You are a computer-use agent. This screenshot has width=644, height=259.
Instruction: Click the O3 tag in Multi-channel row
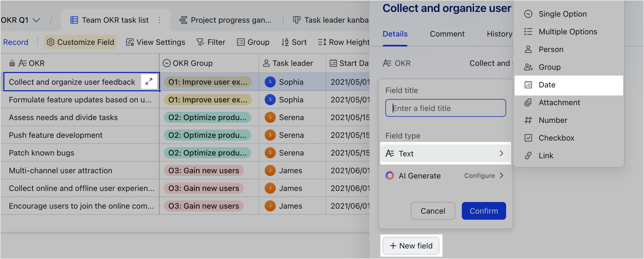pos(203,170)
